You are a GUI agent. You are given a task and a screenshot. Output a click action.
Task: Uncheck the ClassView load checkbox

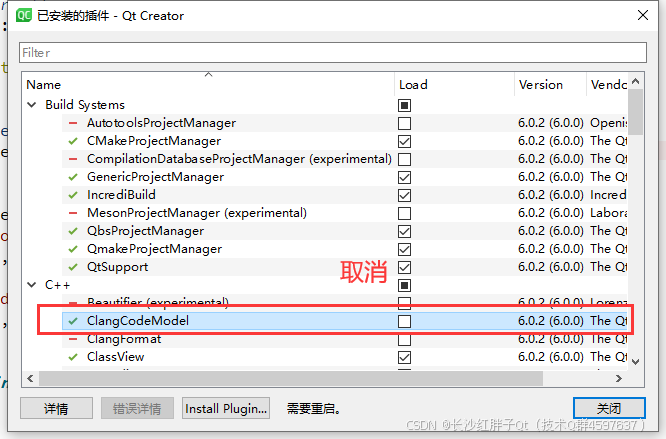click(404, 357)
